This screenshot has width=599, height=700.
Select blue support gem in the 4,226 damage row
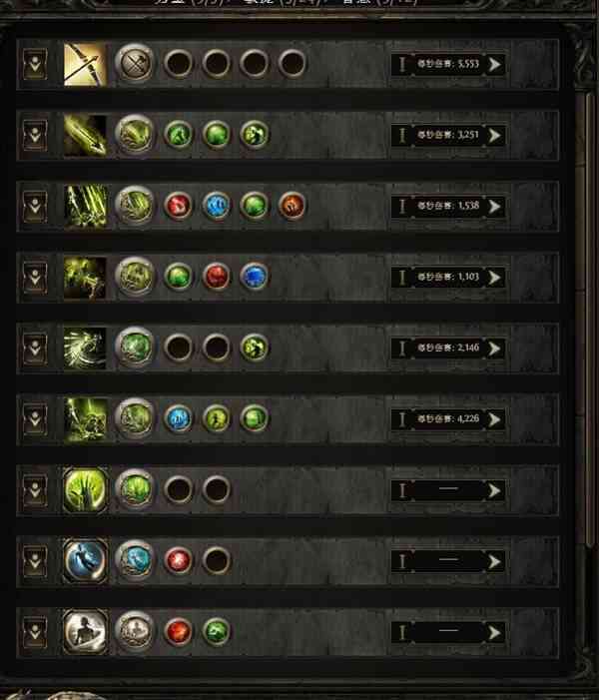(x=178, y=418)
